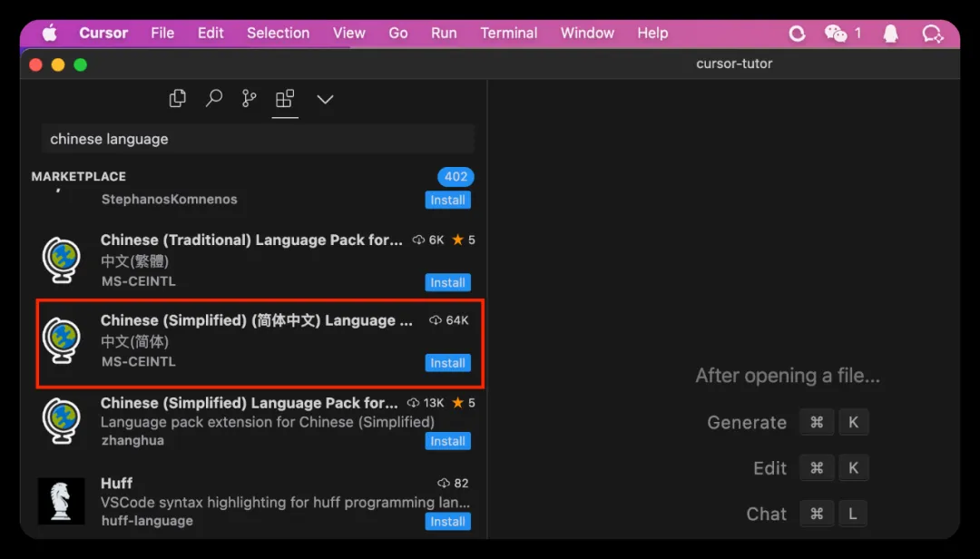Click the zhanghua extension globe icon
Viewport: 980px width, 559px height.
click(62, 420)
